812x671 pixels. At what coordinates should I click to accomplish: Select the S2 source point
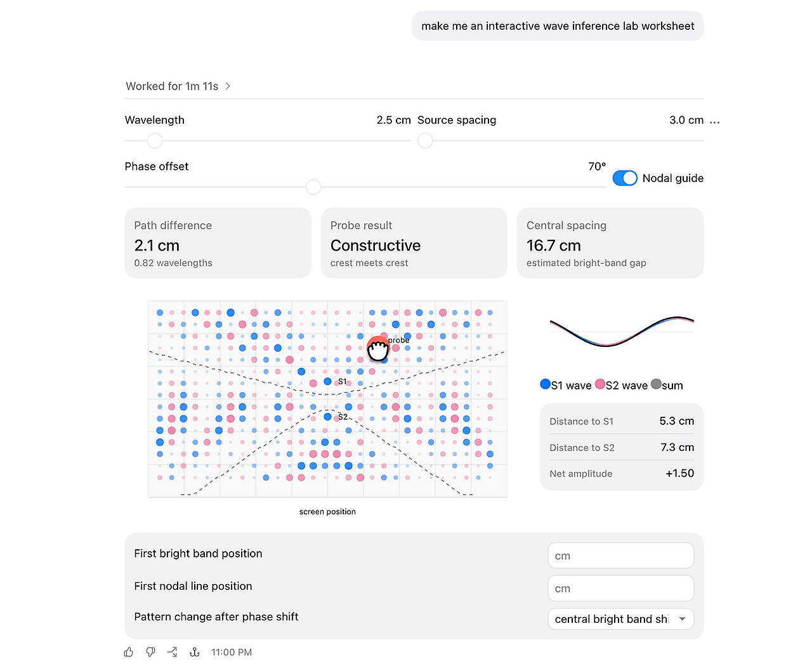pyautogui.click(x=327, y=417)
